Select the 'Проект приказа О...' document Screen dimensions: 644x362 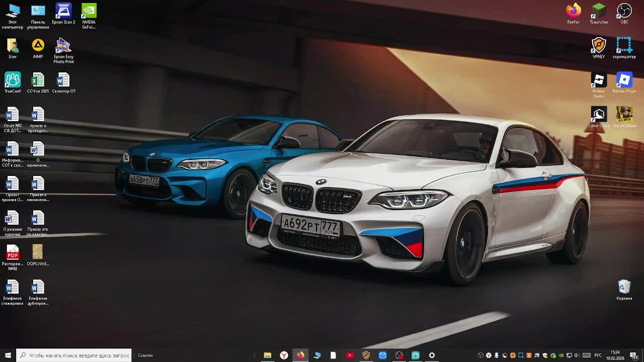click(x=13, y=189)
